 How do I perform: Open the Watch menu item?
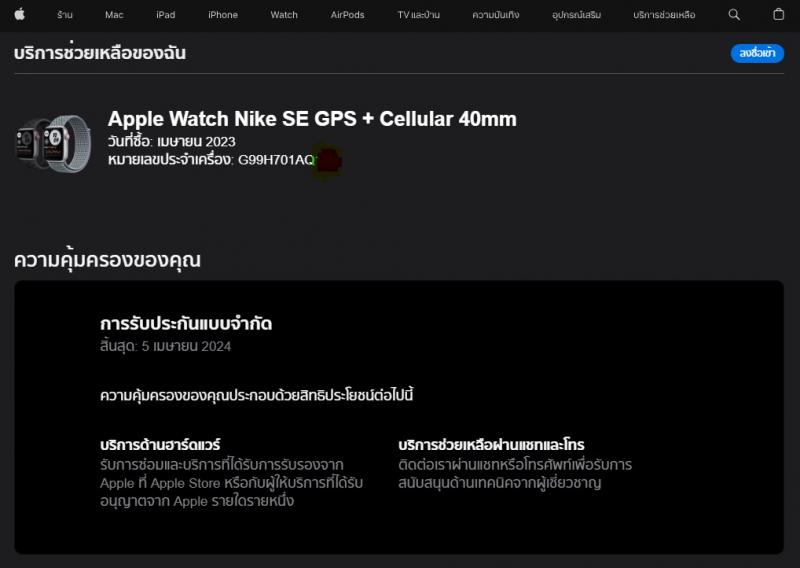coord(284,15)
